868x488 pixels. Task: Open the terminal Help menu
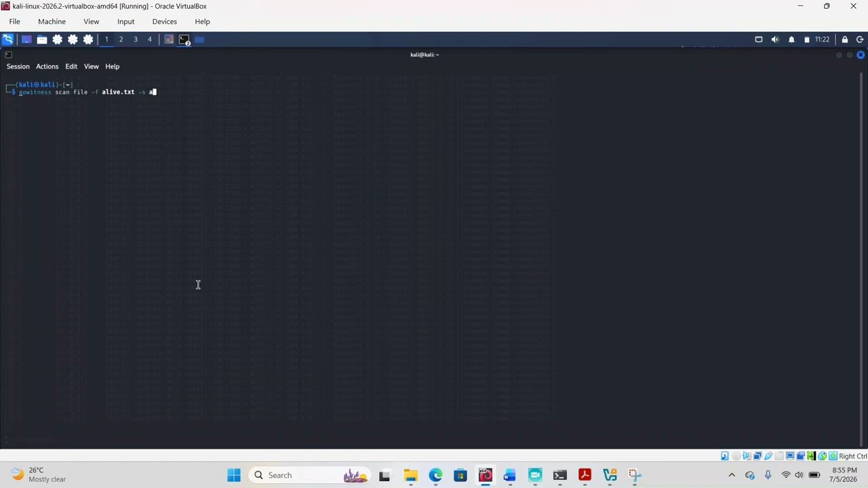click(x=112, y=66)
